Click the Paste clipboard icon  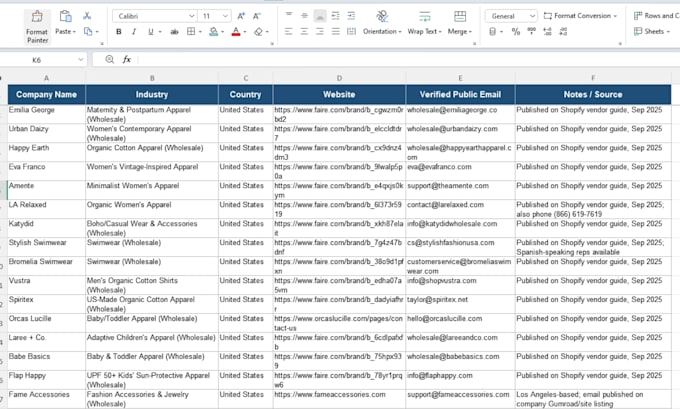point(65,16)
